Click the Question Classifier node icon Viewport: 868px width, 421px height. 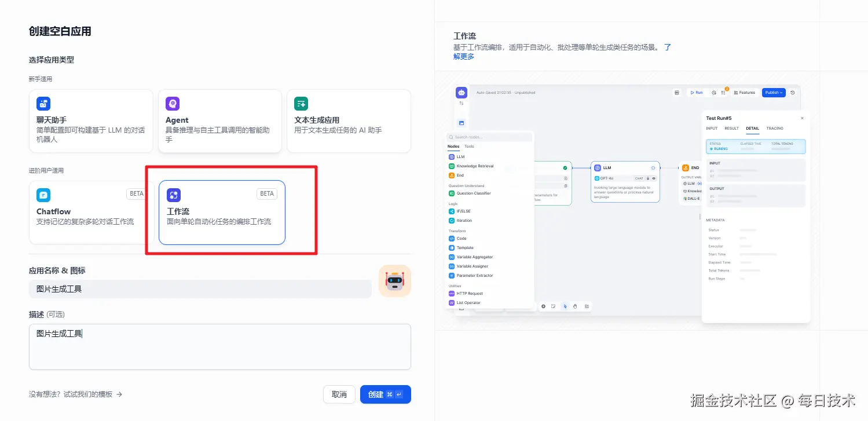(452, 193)
